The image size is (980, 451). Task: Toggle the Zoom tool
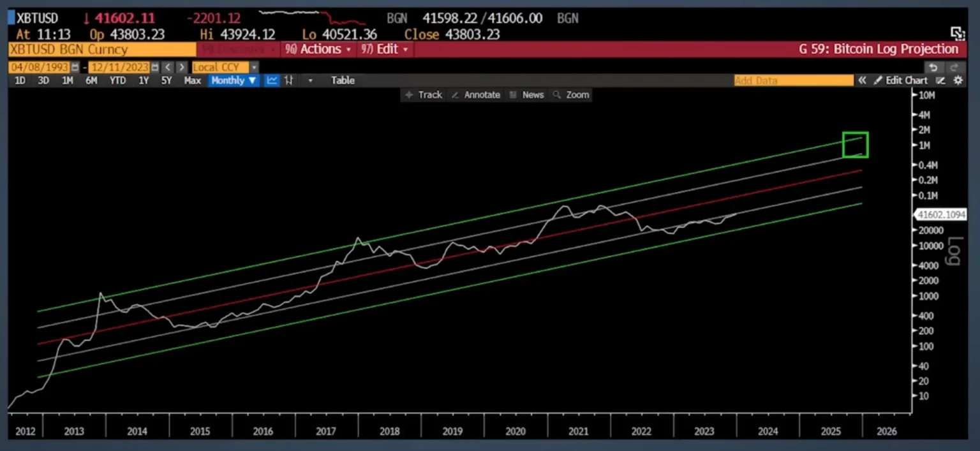click(571, 94)
